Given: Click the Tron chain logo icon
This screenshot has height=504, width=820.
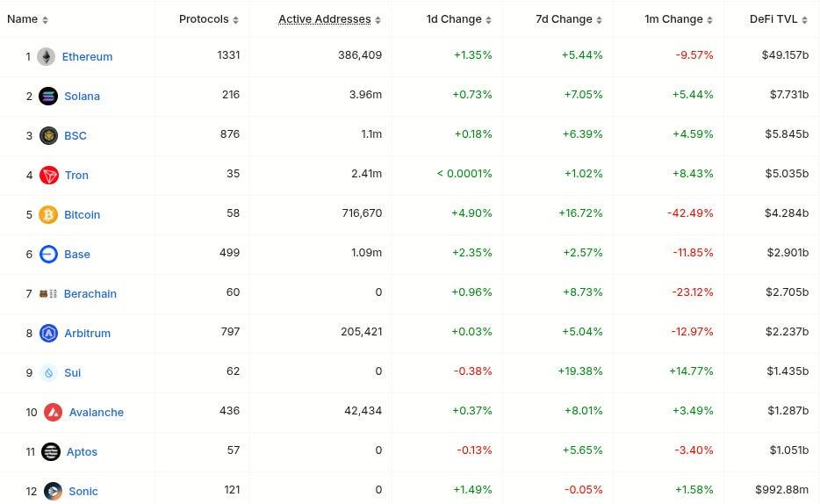Looking at the screenshot, I should pyautogui.click(x=48, y=175).
